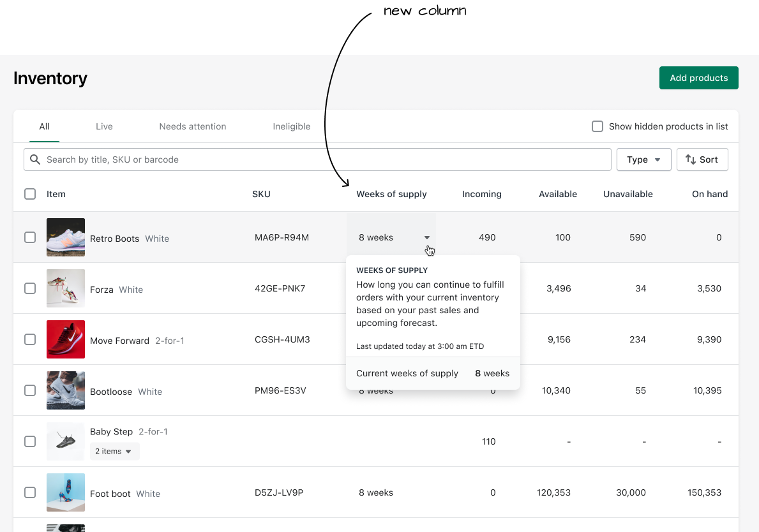
Task: Expand Baby Step 2 items list
Action: click(114, 451)
